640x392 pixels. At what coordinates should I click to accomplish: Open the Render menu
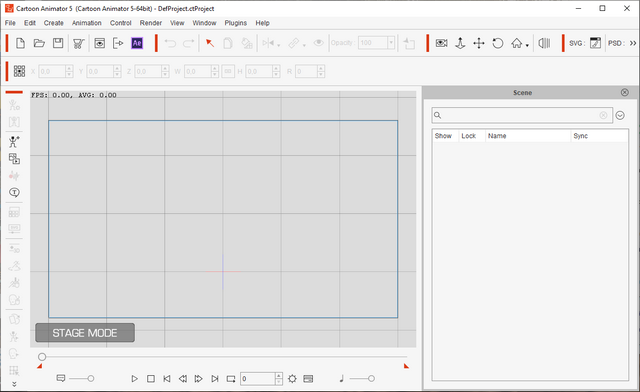click(x=151, y=23)
